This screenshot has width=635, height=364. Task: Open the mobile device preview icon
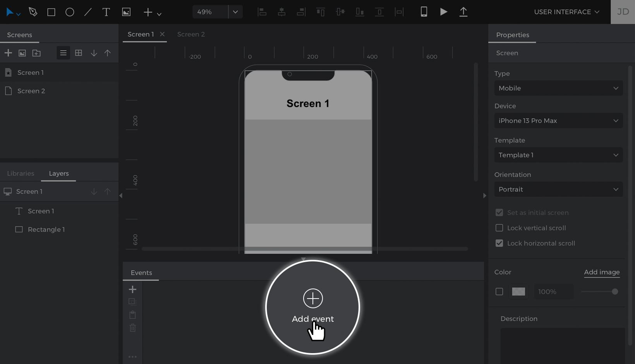tap(424, 12)
